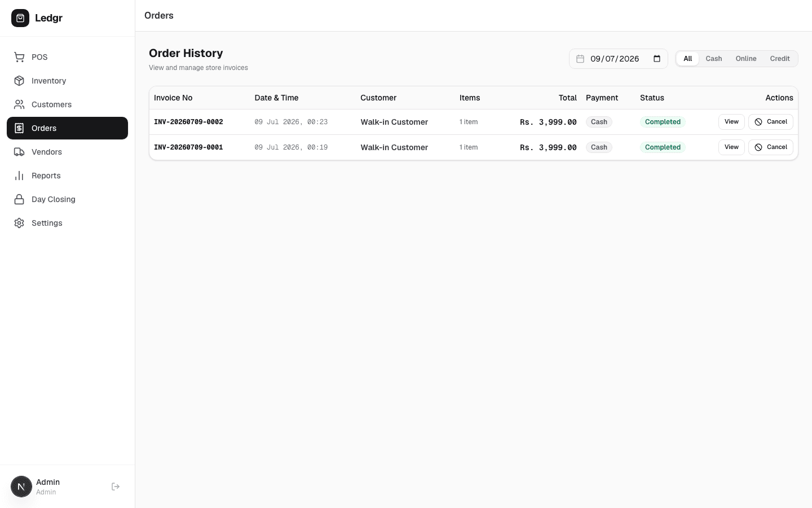
Task: Click the 09/07/2026 date field
Action: click(619, 59)
